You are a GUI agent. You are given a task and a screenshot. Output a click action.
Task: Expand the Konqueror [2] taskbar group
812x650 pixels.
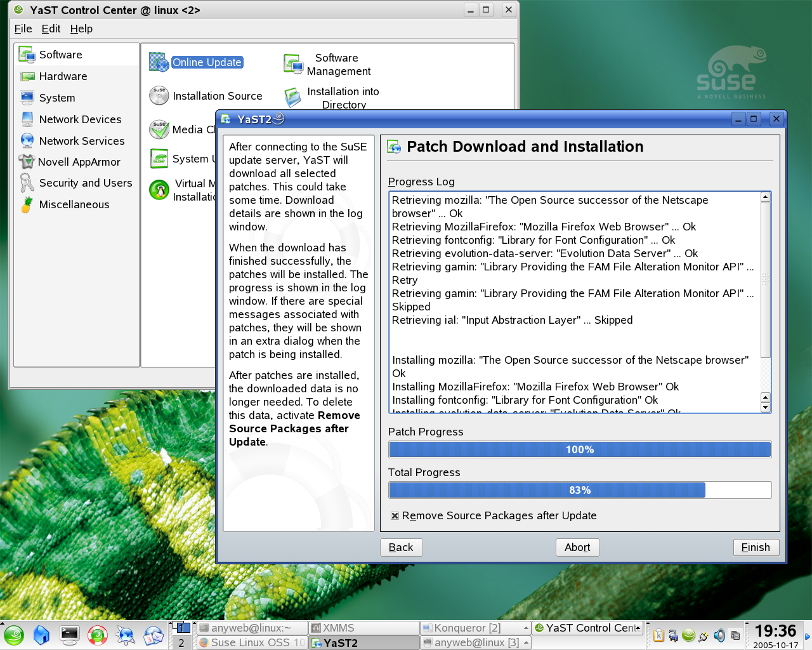[x=526, y=628]
